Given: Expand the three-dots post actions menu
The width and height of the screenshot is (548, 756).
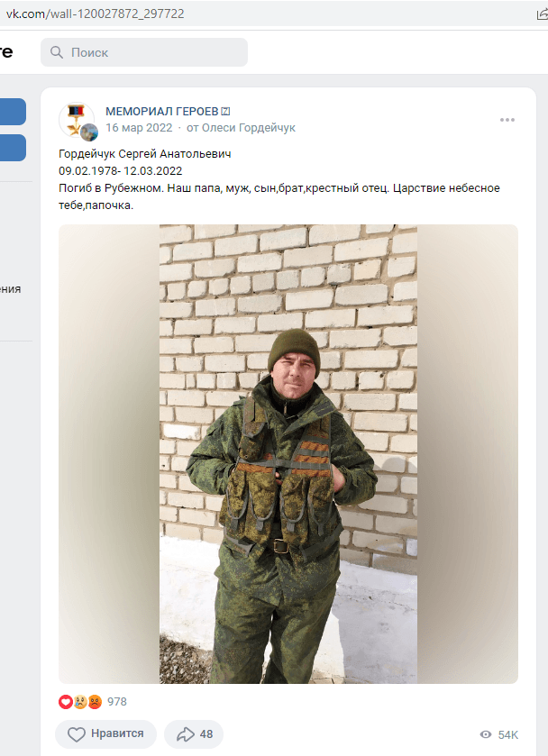Looking at the screenshot, I should click(x=507, y=120).
